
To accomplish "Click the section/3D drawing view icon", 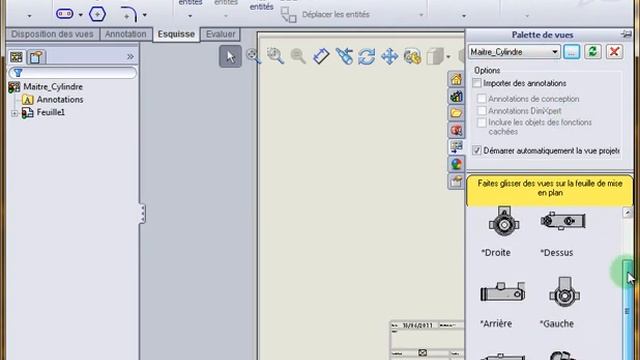I will pos(344,56).
